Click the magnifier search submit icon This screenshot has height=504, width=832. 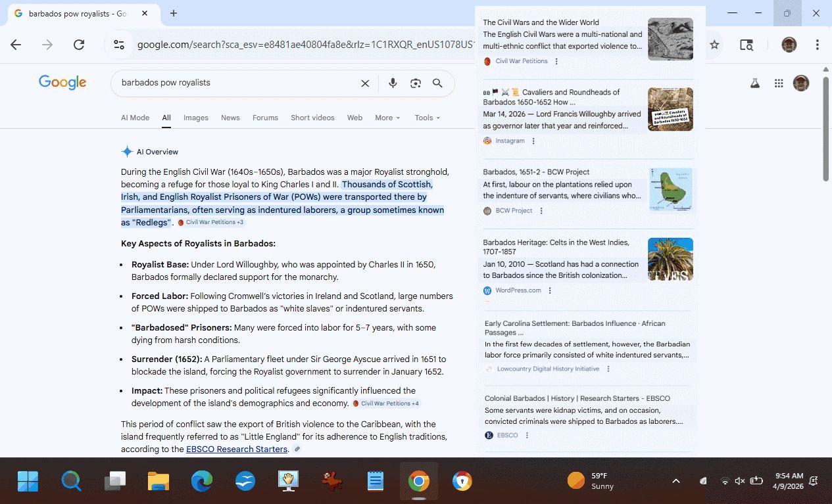pyautogui.click(x=437, y=83)
